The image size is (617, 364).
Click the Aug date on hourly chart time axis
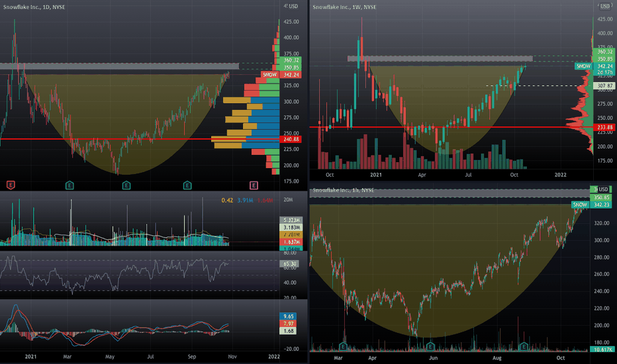(497, 357)
